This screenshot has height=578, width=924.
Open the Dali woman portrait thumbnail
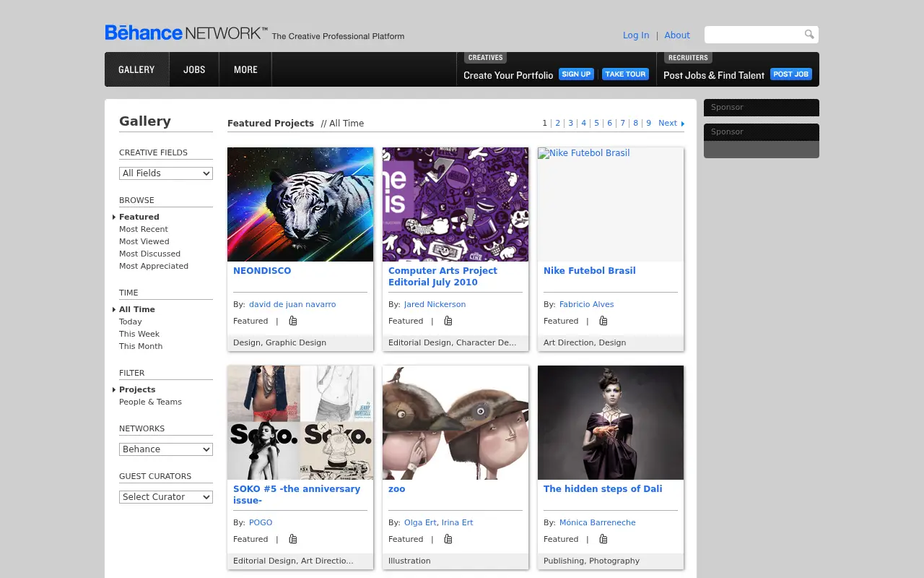click(611, 423)
